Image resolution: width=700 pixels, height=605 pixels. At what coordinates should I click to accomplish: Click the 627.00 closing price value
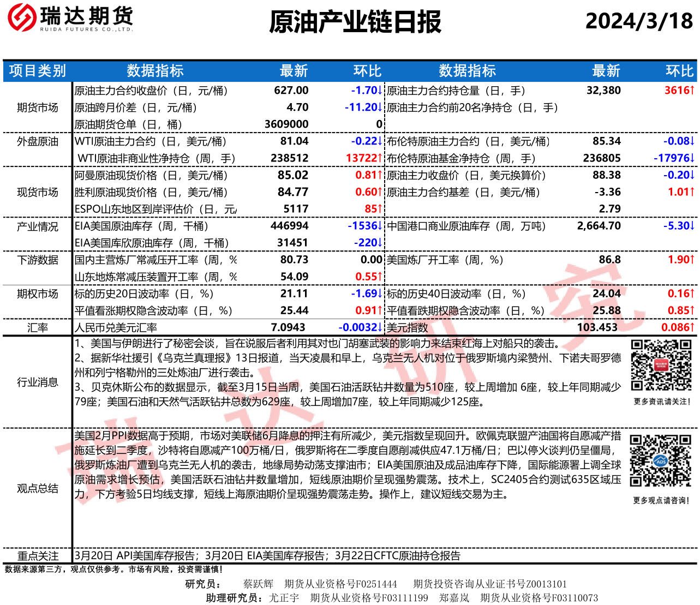(x=291, y=91)
